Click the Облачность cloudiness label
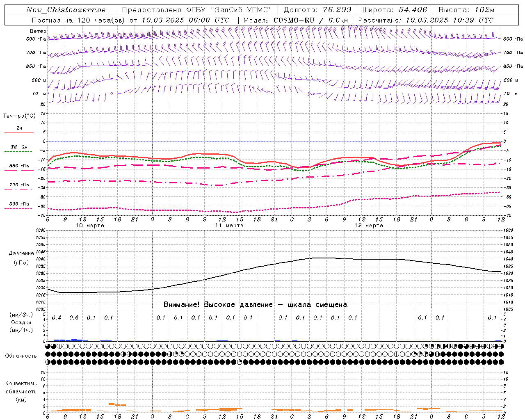 coord(21,356)
